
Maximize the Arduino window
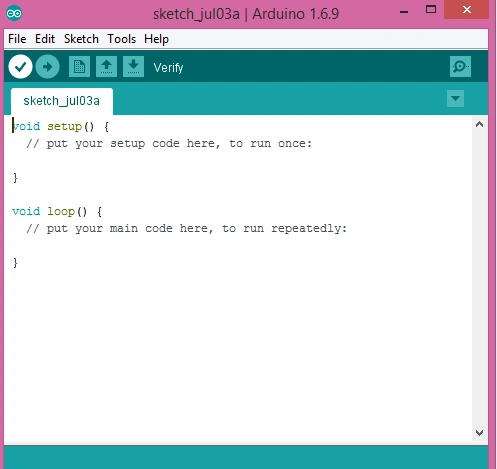(431, 10)
